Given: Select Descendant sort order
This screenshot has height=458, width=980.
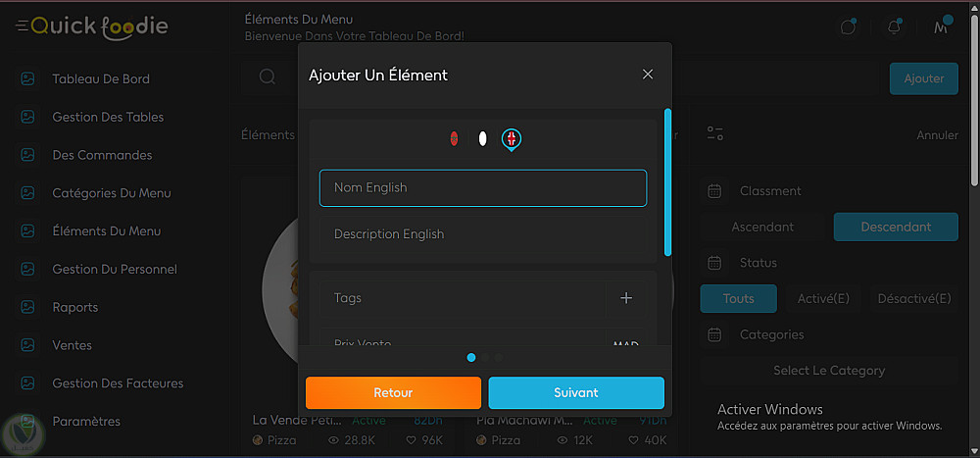Looking at the screenshot, I should (896, 227).
